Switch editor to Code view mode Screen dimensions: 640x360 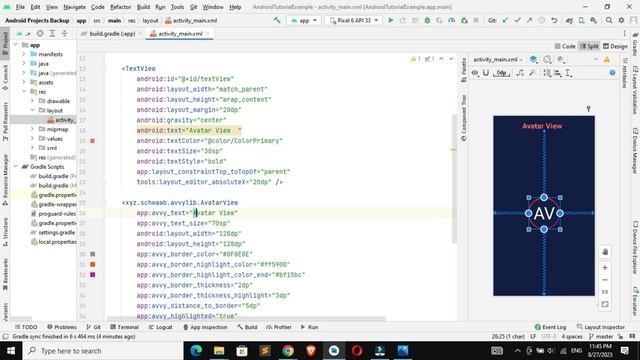[x=565, y=46]
